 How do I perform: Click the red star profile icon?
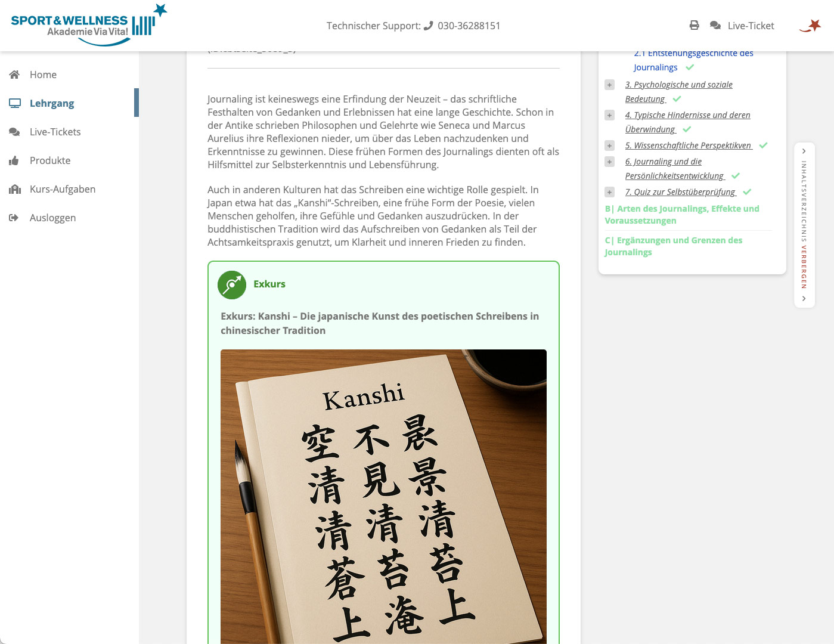click(811, 26)
